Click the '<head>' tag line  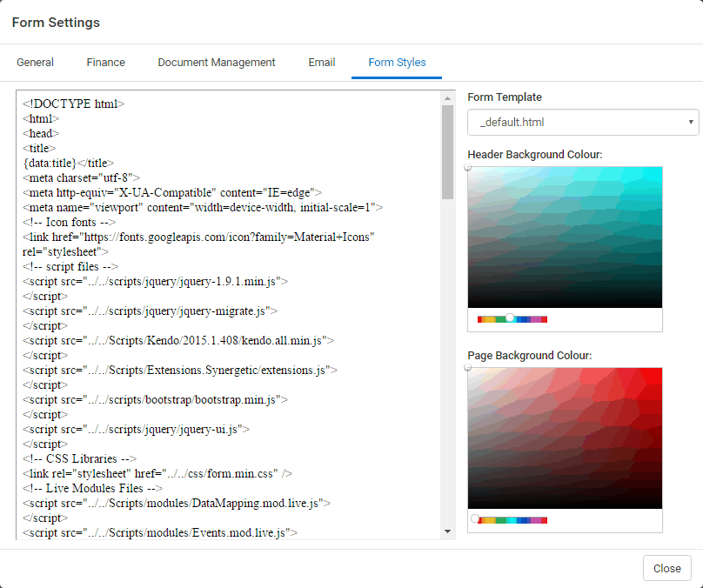point(41,134)
